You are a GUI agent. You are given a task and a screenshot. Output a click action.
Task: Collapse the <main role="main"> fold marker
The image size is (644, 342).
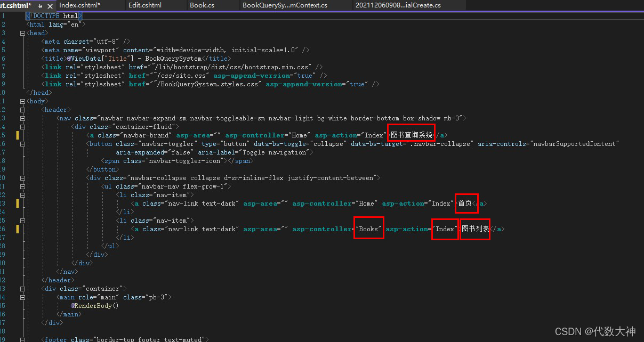(22, 297)
